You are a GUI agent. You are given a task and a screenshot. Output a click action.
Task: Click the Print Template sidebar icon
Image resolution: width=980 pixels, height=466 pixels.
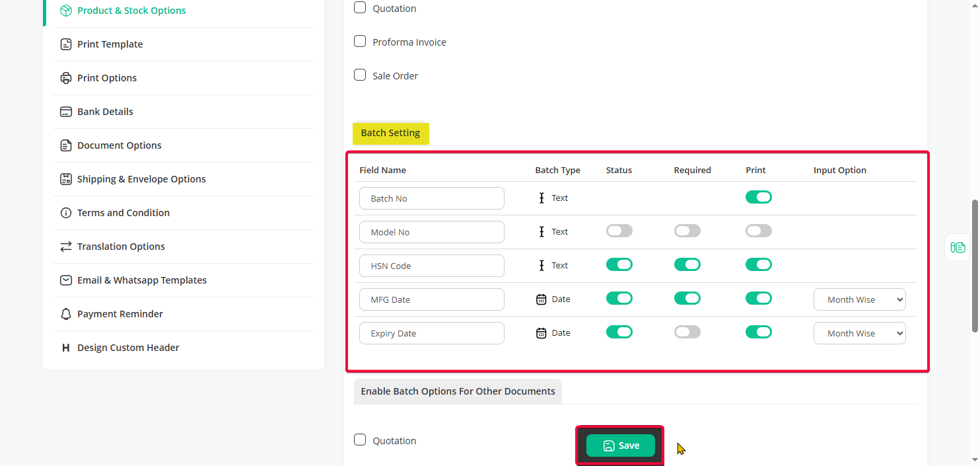coord(65,44)
